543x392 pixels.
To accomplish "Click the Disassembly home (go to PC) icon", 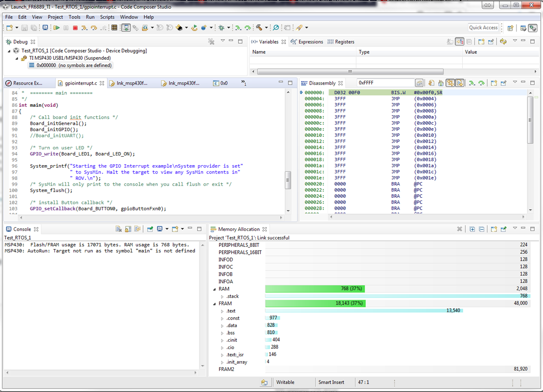I will (440, 83).
